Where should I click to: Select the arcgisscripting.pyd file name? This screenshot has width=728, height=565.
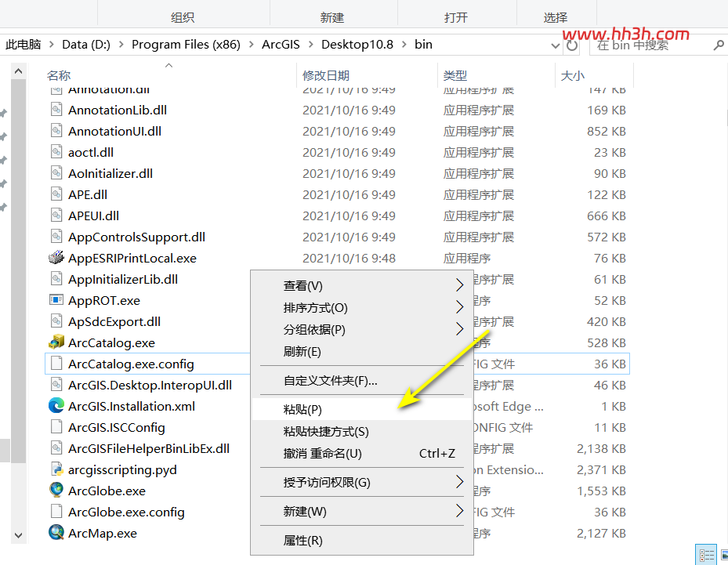pyautogui.click(x=122, y=470)
